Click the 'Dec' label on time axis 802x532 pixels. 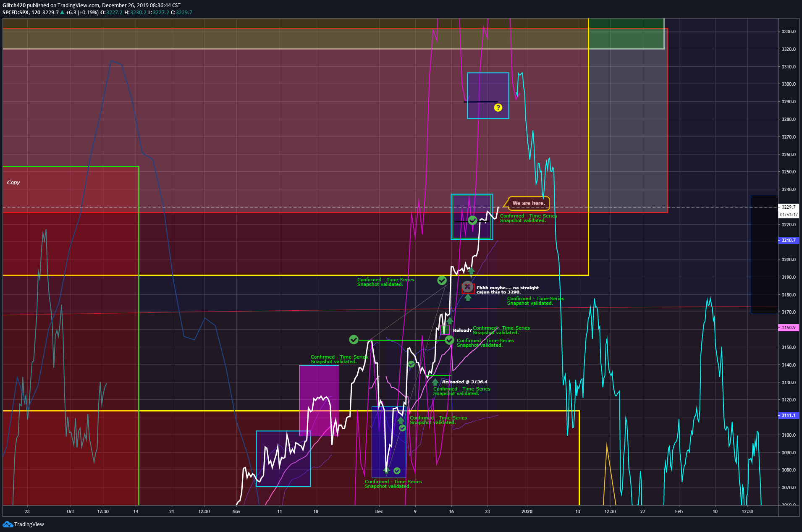(379, 511)
